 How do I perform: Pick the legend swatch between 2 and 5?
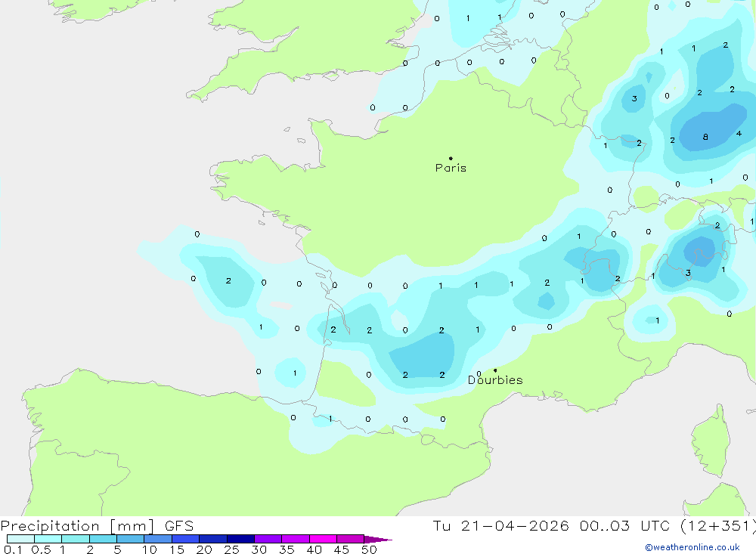coord(103,539)
